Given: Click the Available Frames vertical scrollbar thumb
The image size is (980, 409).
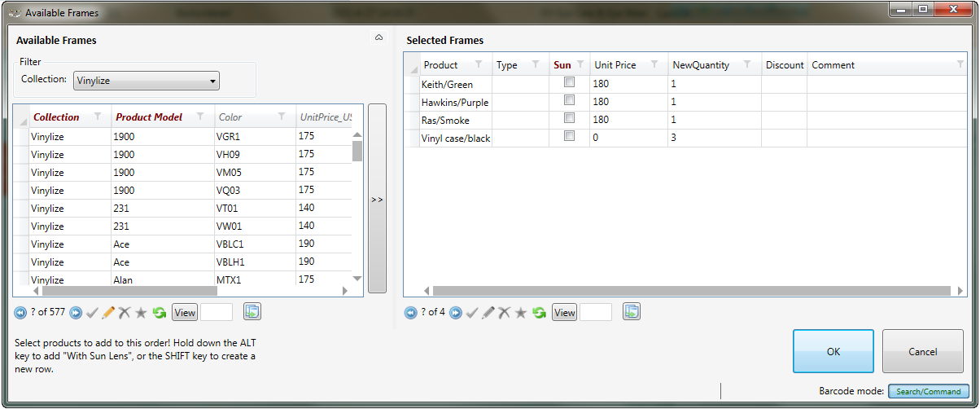Looking at the screenshot, I should 357,152.
